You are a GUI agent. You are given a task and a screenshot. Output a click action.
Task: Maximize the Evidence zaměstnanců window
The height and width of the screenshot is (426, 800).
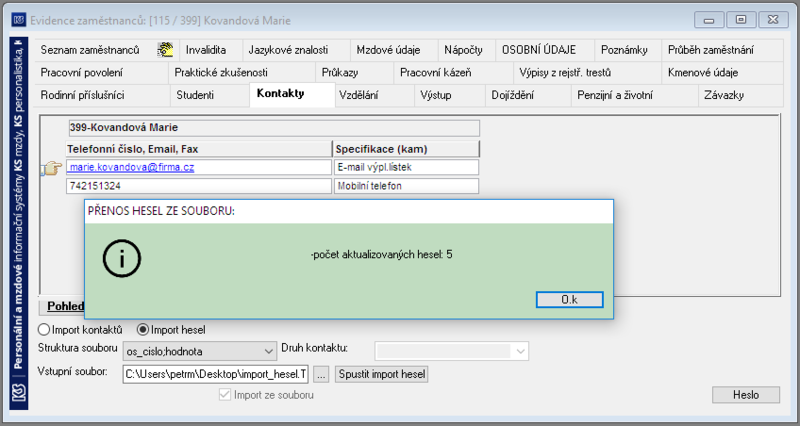point(741,20)
